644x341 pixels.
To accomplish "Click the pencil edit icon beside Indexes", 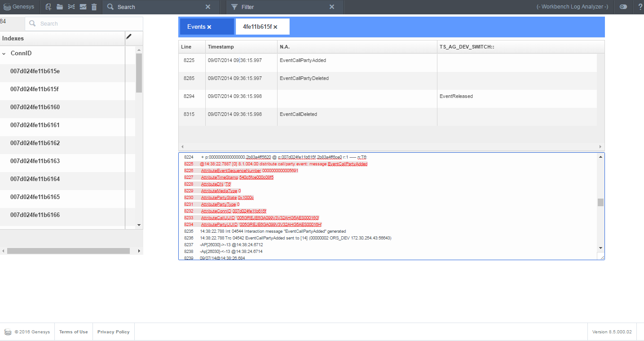I will 129,37.
